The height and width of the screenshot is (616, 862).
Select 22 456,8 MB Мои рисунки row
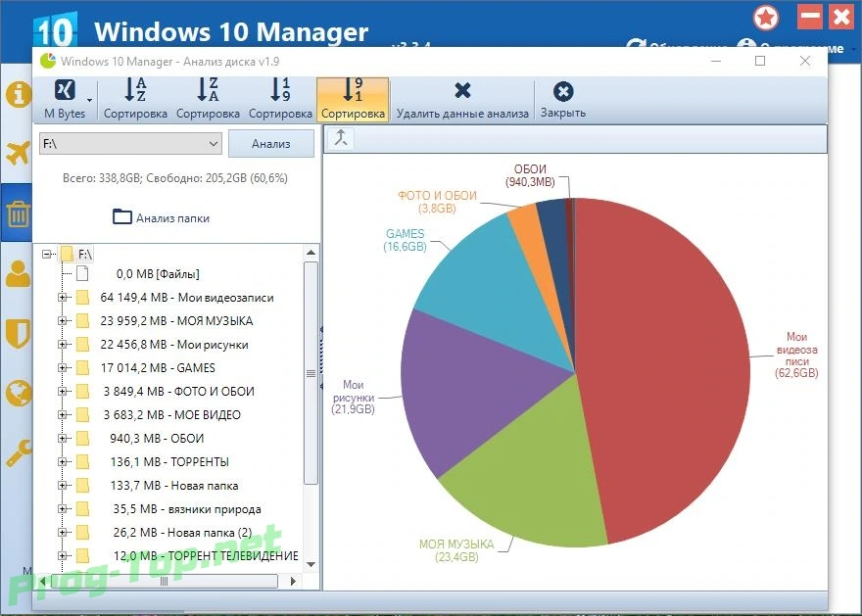click(174, 345)
